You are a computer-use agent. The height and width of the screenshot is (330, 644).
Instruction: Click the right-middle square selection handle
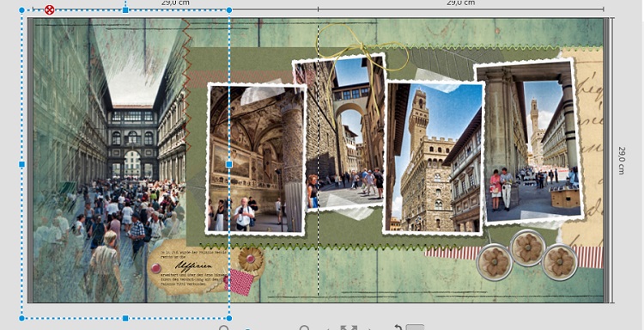click(229, 164)
